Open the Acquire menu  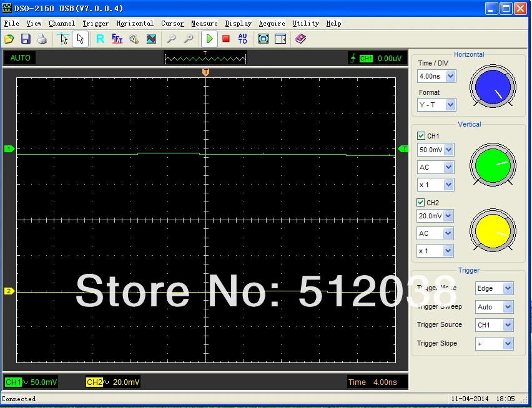coord(272,23)
